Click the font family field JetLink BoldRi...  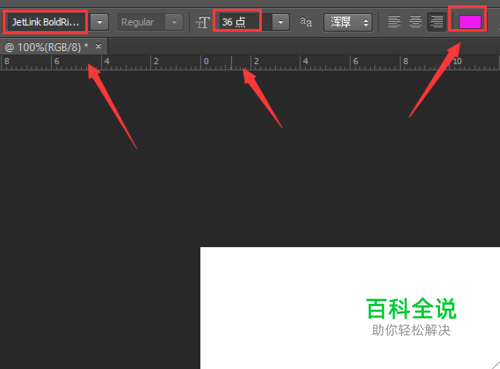pyautogui.click(x=46, y=22)
